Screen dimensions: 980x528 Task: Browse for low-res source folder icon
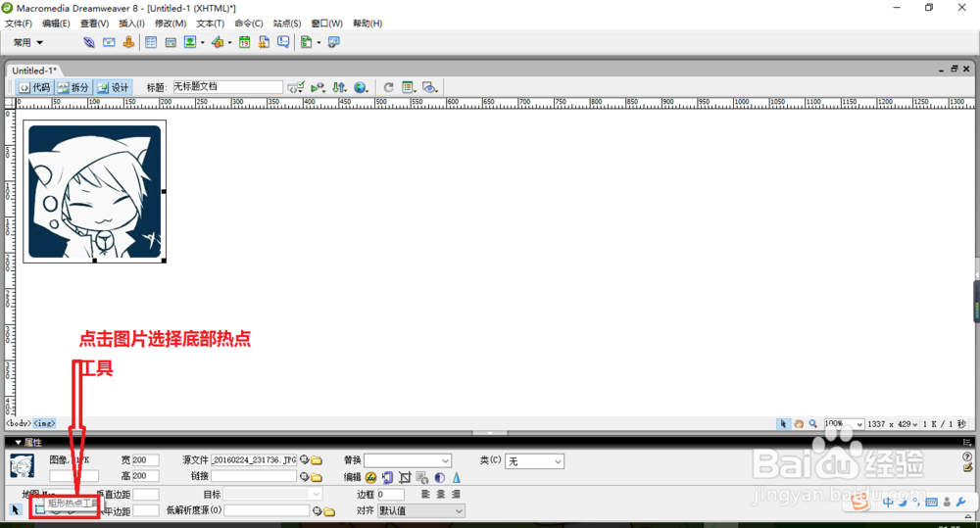pyautogui.click(x=329, y=511)
